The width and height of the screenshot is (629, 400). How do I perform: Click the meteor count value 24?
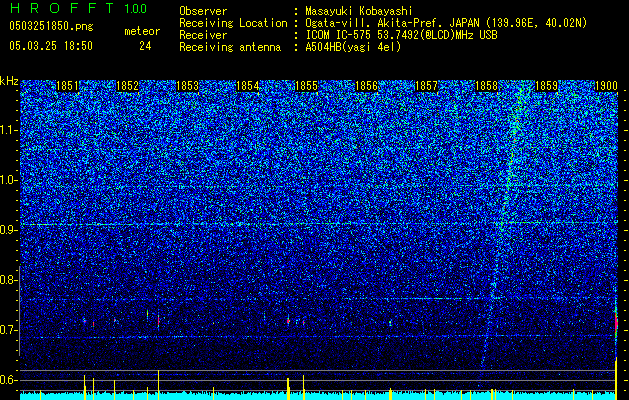pos(145,46)
